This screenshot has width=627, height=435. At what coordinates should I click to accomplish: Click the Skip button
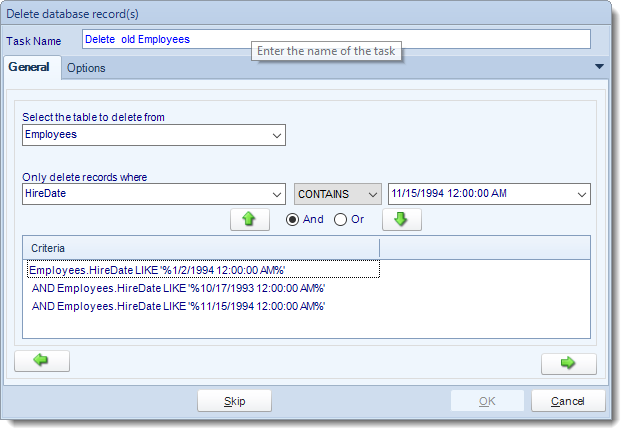234,401
